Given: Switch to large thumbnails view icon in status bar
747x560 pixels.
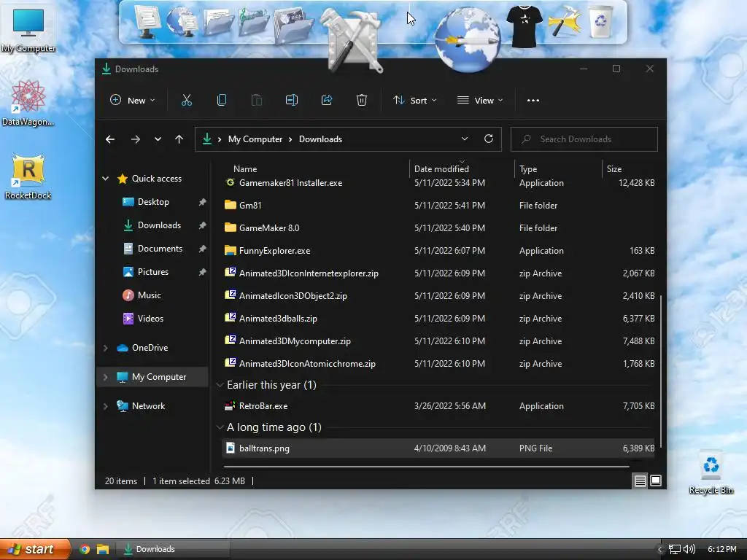Looking at the screenshot, I should pos(656,481).
